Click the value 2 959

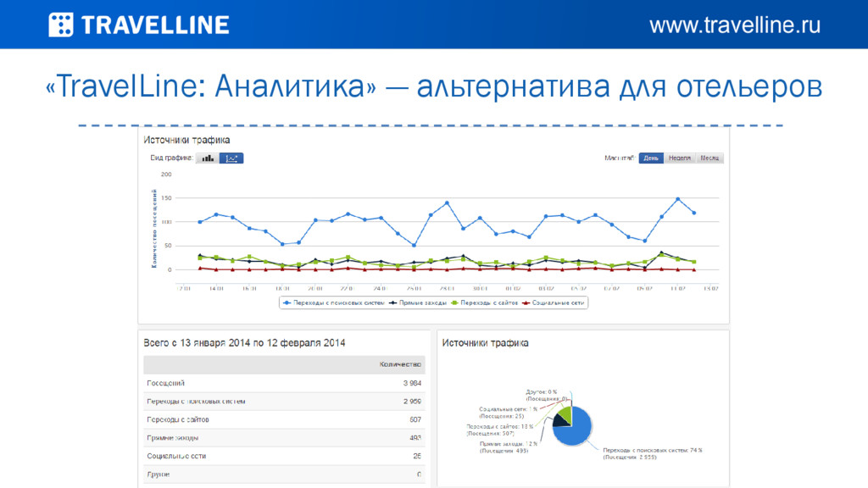pyautogui.click(x=412, y=401)
